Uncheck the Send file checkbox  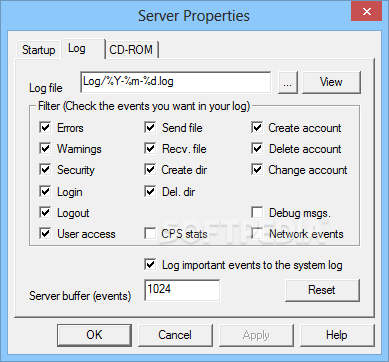[150, 128]
